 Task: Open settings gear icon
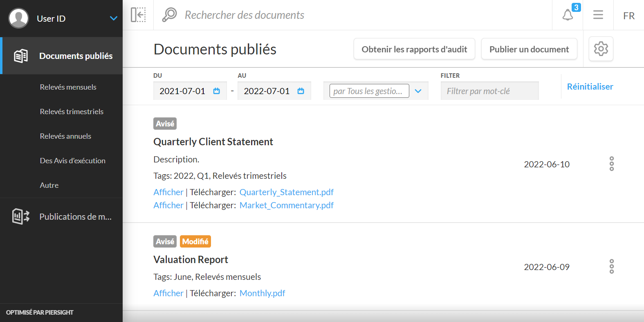coord(601,49)
